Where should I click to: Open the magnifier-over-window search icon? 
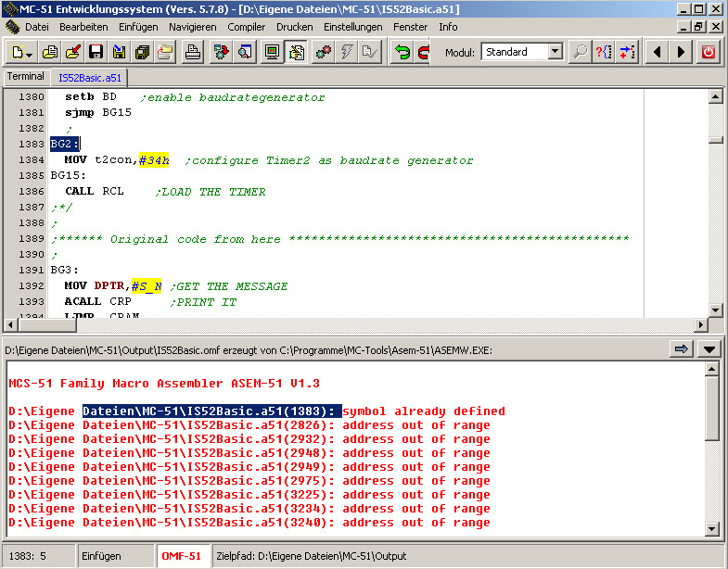[x=245, y=52]
